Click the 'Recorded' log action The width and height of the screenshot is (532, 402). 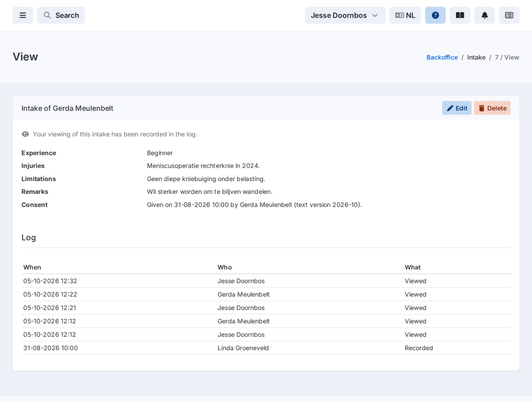click(419, 348)
